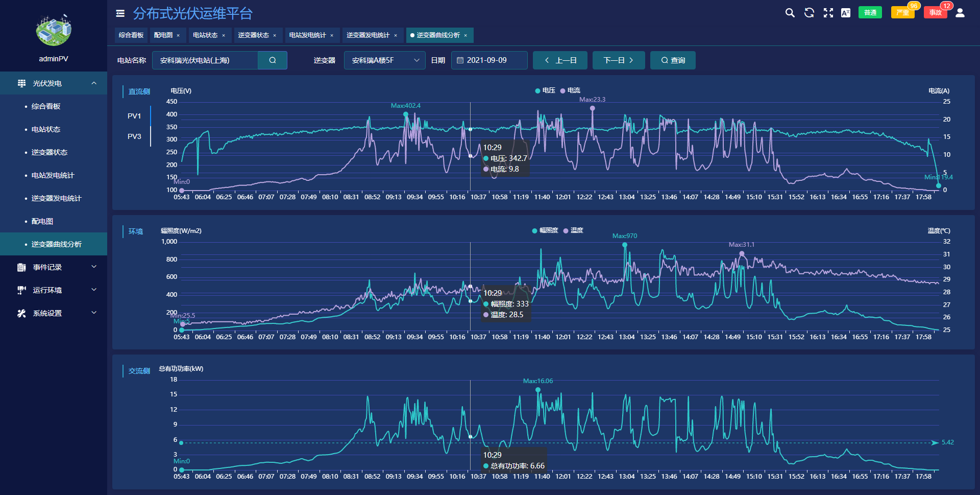
Task: Toggle 电流 series in DC-side legend
Action: pyautogui.click(x=570, y=90)
